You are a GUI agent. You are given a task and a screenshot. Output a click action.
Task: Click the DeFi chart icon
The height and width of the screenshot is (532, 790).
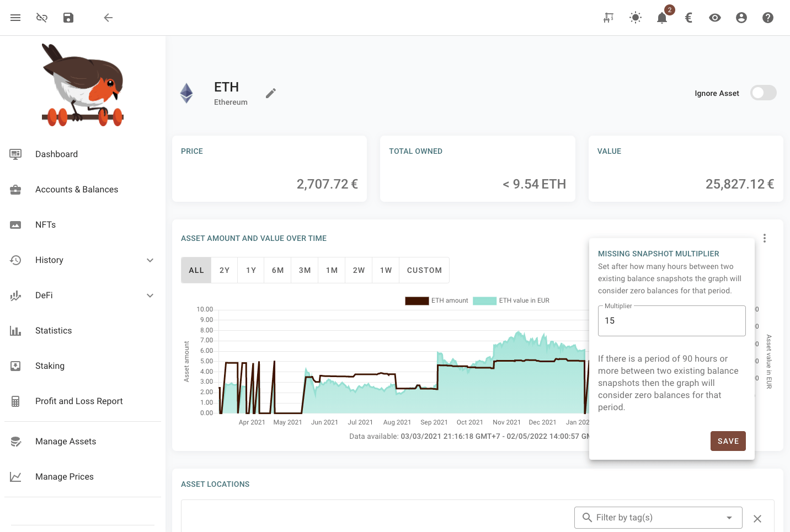[15, 295]
